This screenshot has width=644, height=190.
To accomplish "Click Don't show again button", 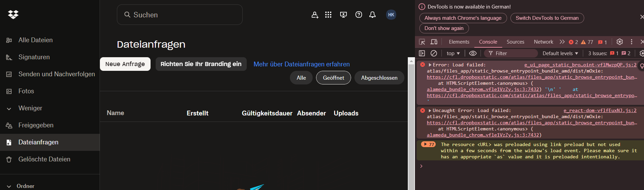I will click(x=444, y=28).
